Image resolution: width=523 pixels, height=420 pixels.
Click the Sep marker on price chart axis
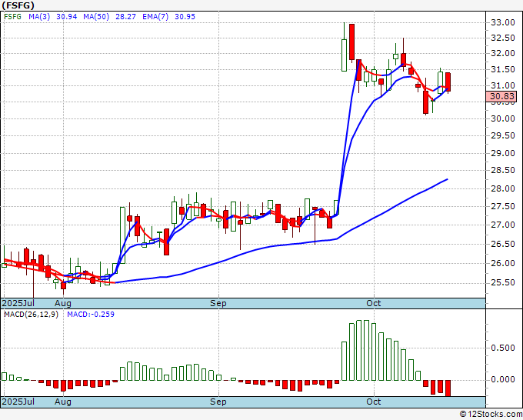point(218,303)
